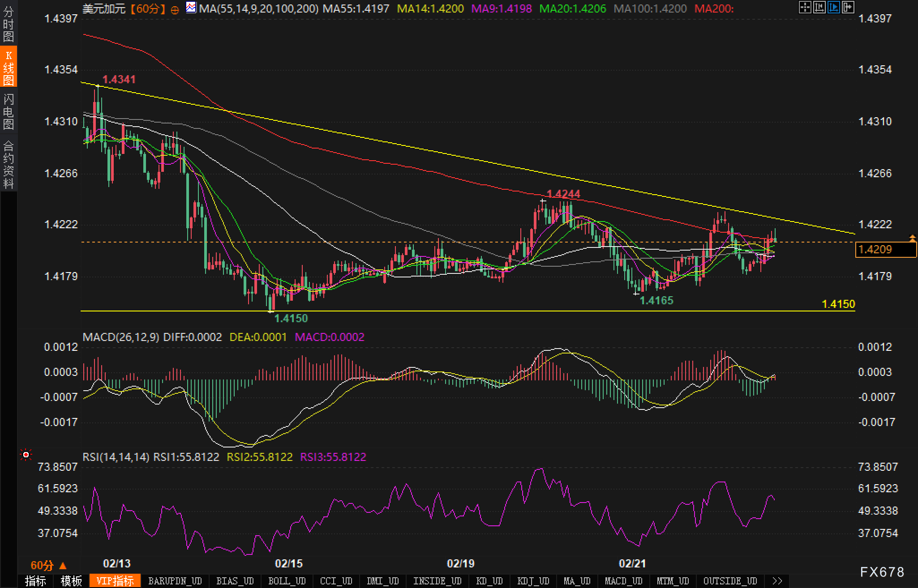Click the orange arrow above price 1.4209

point(912,238)
